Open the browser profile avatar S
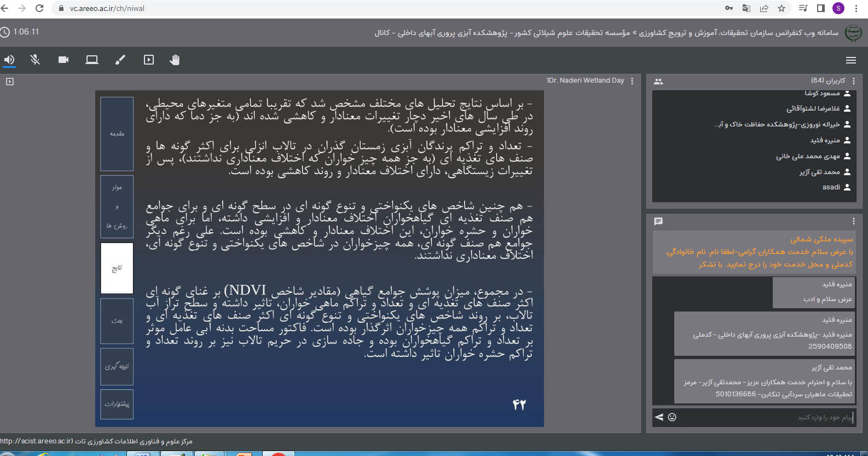This screenshot has height=456, width=868. tap(838, 8)
